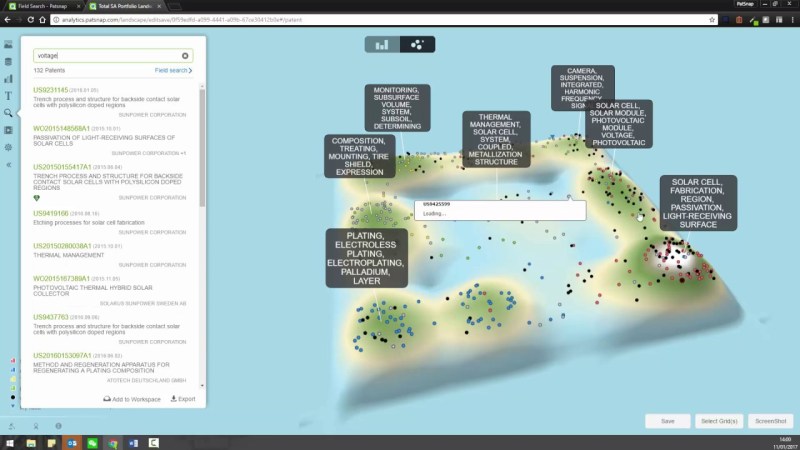
Task: Open the magnifier search tool in sidebar
Action: click(8, 113)
